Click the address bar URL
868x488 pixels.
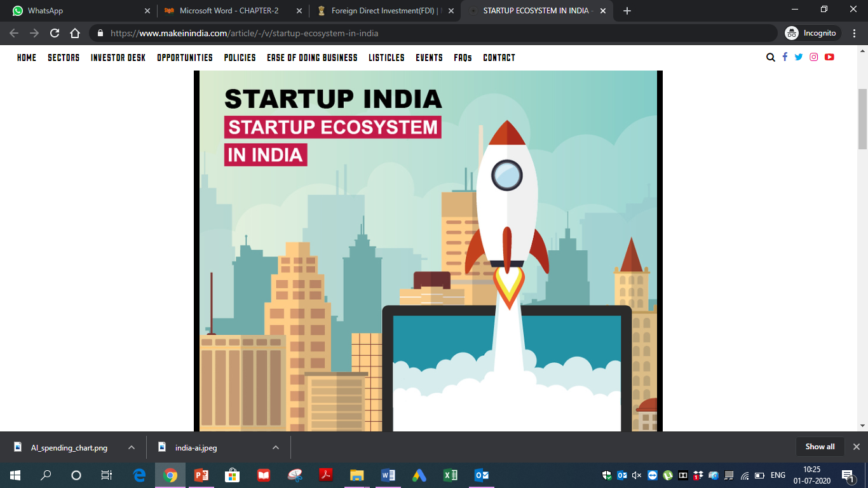click(244, 33)
